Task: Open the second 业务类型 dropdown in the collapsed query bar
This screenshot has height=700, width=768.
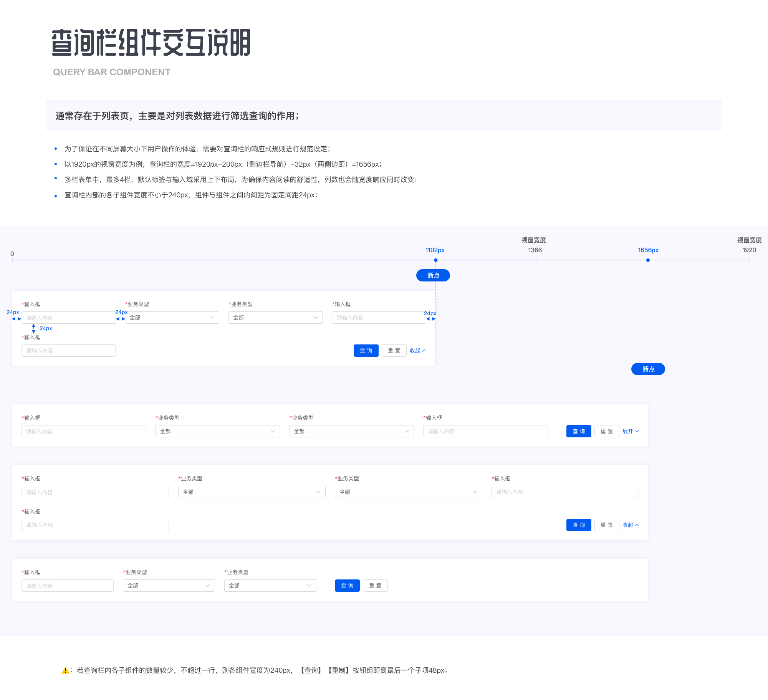Action: [352, 431]
